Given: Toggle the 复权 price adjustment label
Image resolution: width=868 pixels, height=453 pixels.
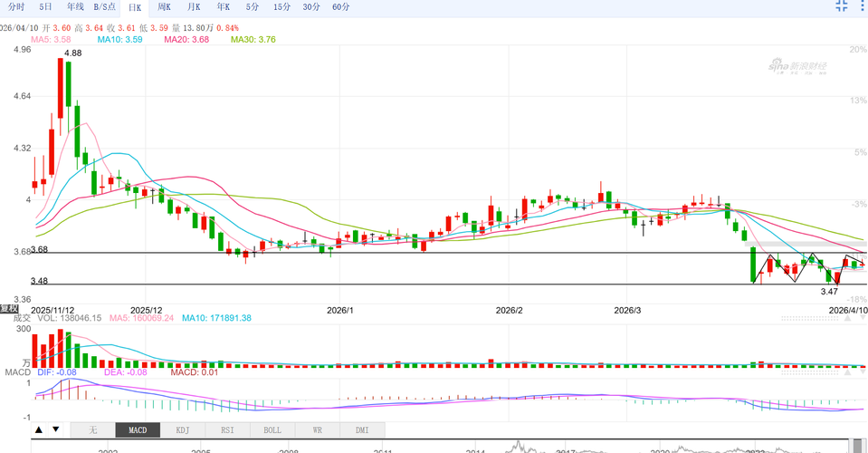Looking at the screenshot, I should (9, 308).
